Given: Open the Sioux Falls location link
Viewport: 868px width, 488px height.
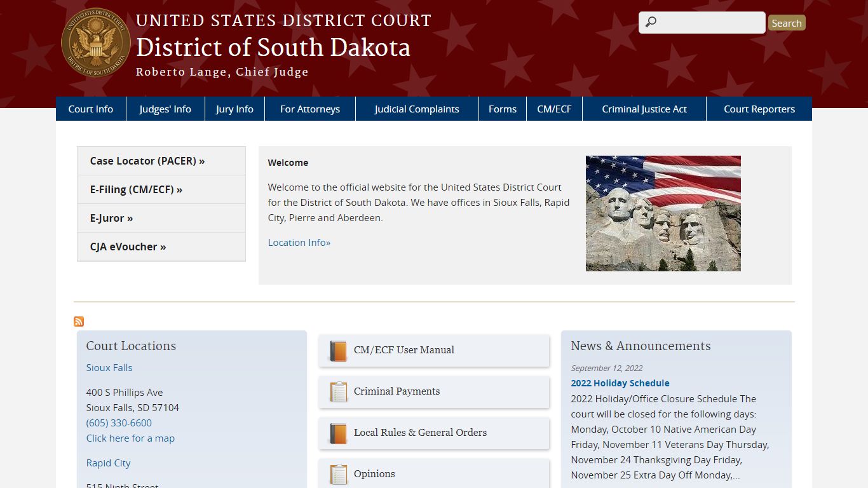Looking at the screenshot, I should [x=109, y=367].
